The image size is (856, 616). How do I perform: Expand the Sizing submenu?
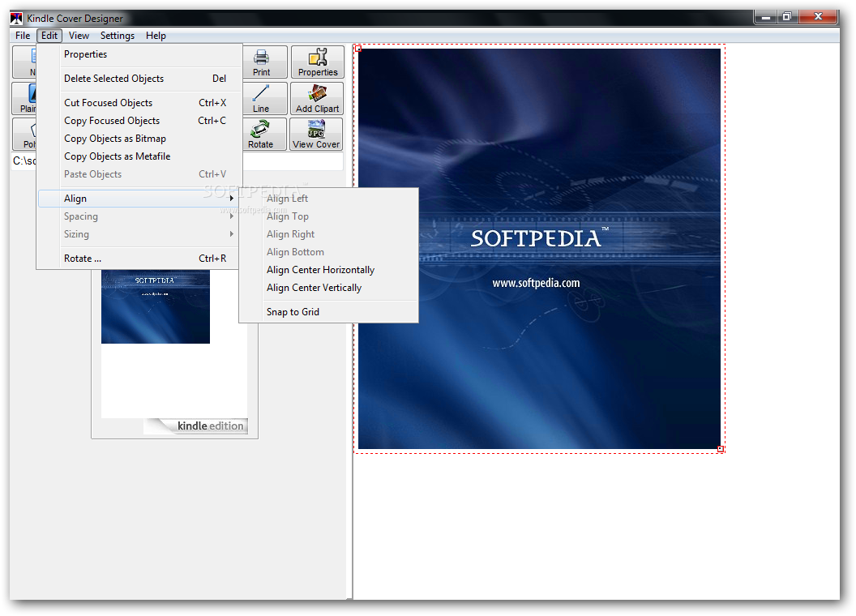pyautogui.click(x=139, y=234)
